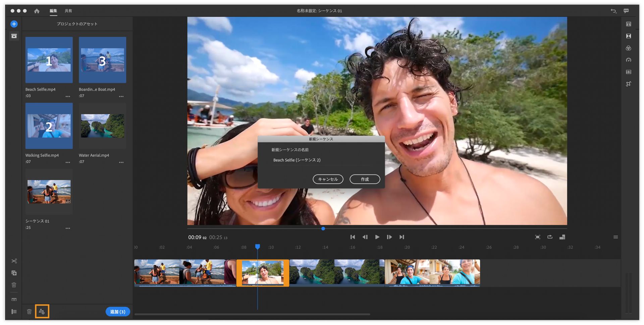The height and width of the screenshot is (325, 644).
Task: Open the feedback speech bubble icon
Action: [626, 11]
